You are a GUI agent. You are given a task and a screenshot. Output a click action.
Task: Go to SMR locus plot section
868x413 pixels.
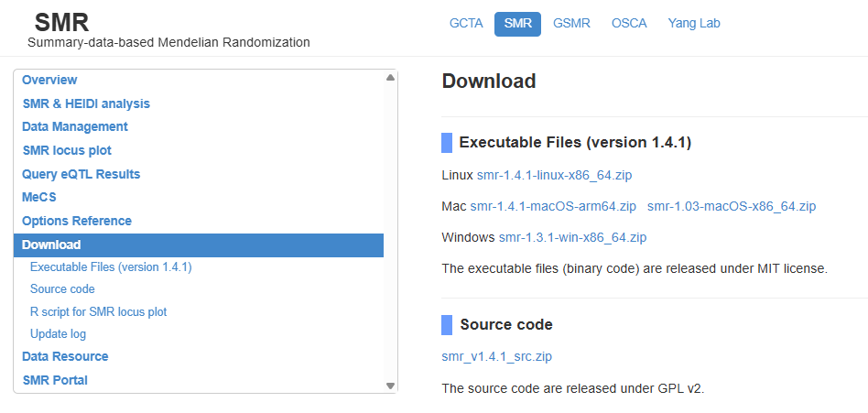67,150
